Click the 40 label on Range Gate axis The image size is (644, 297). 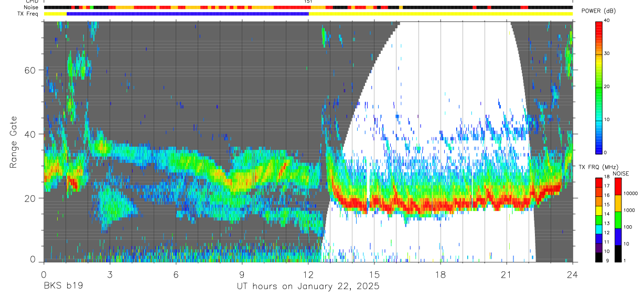coord(31,134)
